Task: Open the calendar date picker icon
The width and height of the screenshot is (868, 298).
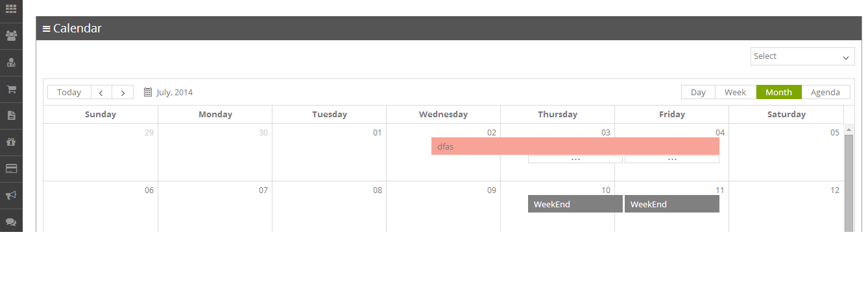Action: pyautogui.click(x=148, y=92)
